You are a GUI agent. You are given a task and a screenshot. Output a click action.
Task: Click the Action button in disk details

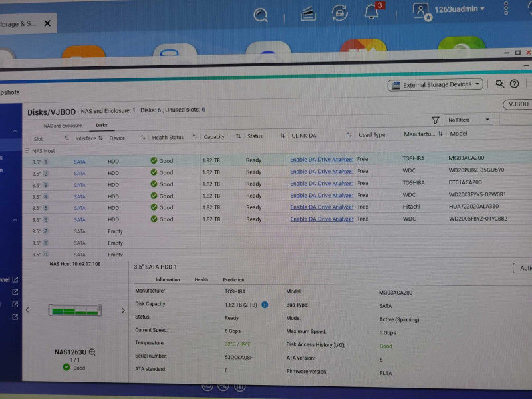pos(523,268)
